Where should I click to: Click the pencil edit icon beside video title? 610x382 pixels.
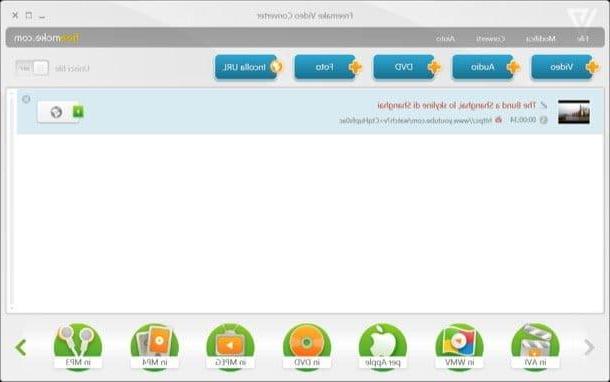coord(543,105)
